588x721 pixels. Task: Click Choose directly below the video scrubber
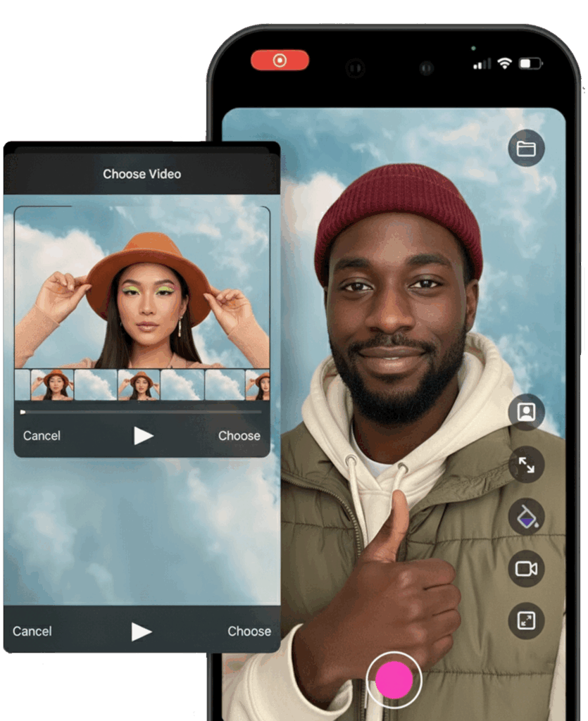pyautogui.click(x=239, y=436)
